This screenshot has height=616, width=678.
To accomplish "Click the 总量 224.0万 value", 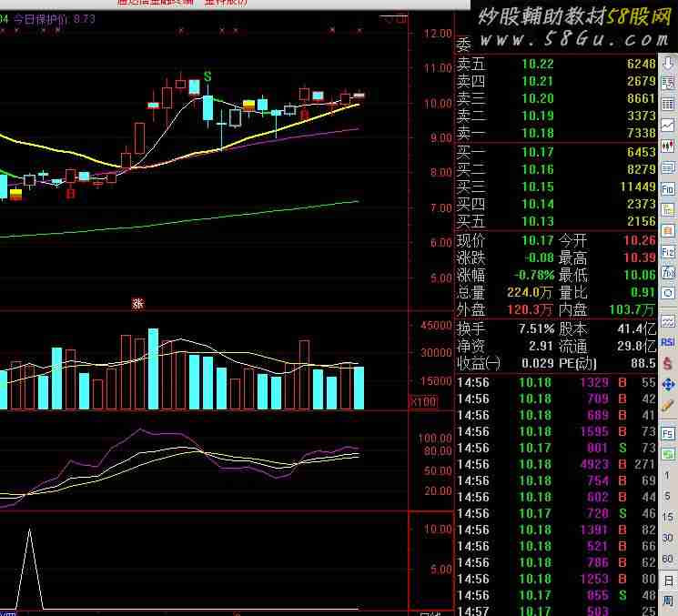I will pyautogui.click(x=530, y=293).
